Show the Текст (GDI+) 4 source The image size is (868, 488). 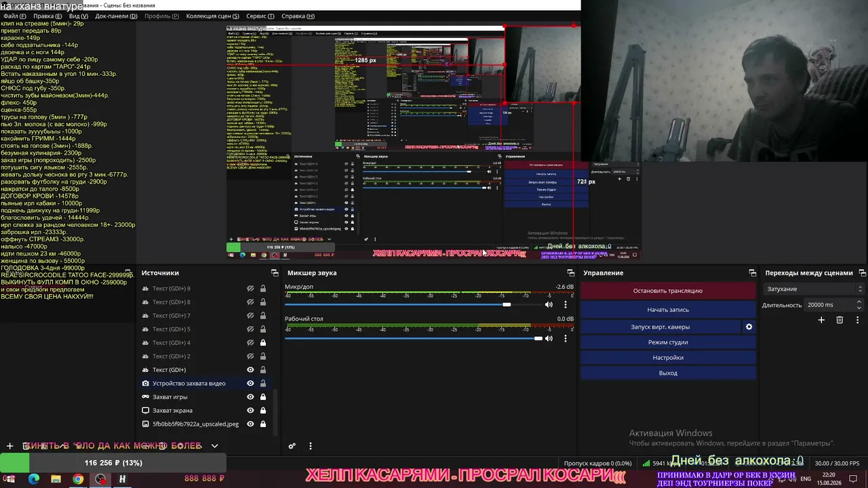(250, 343)
